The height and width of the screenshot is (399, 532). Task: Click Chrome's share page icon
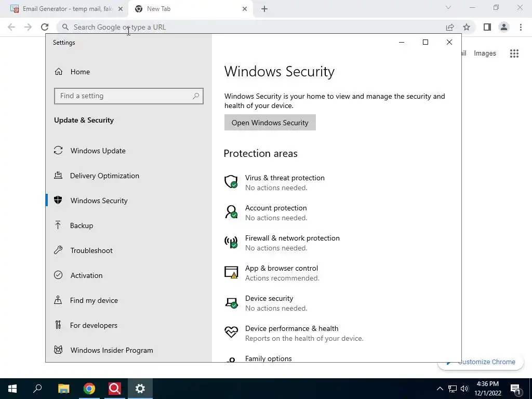(x=450, y=27)
